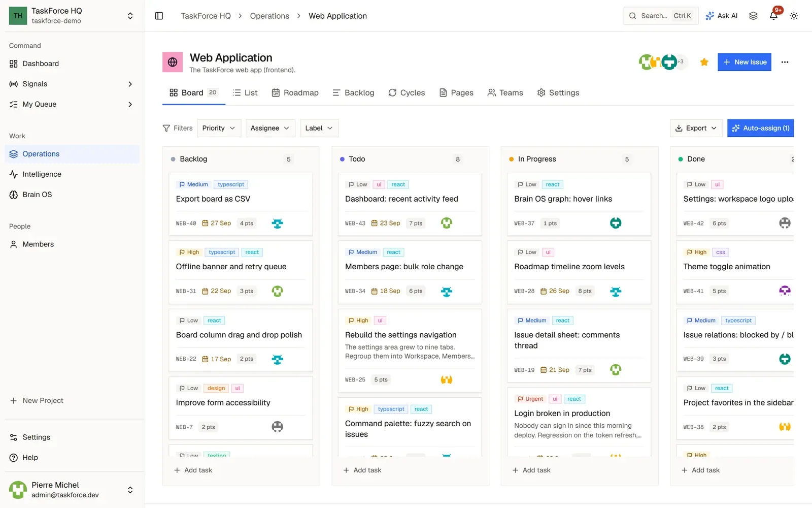Screen dimensions: 812x508
Task: Switch to the Roadmap tab
Action: 295,92
